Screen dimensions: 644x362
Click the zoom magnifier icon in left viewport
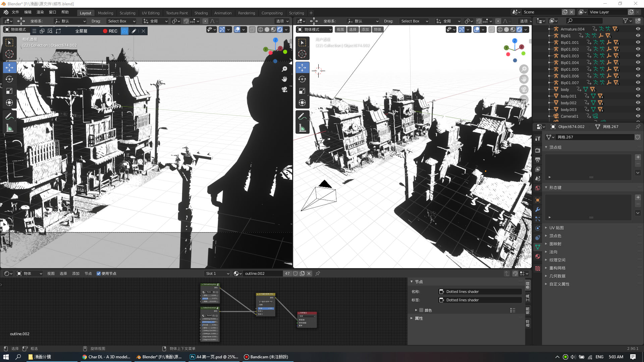pos(284,69)
